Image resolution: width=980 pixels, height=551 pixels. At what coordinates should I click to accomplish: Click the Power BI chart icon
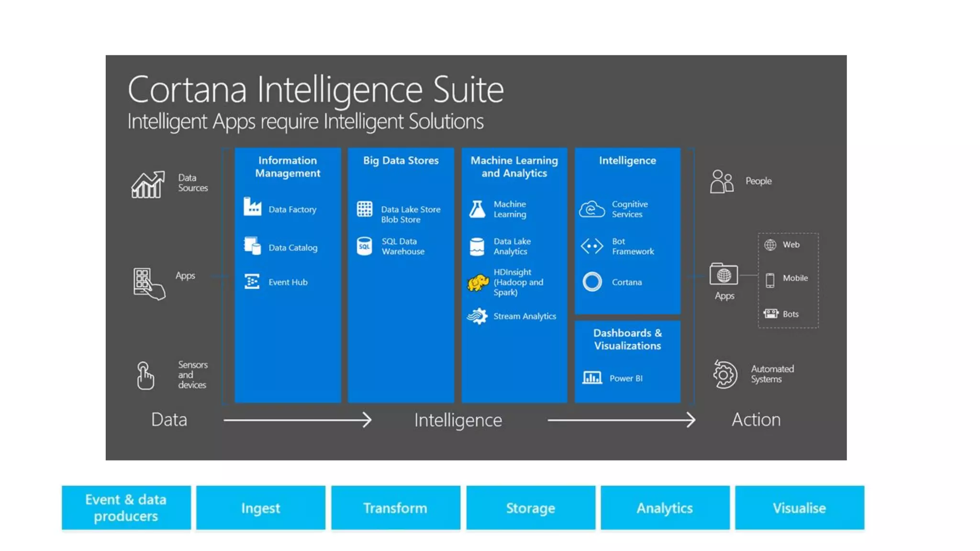pyautogui.click(x=592, y=378)
